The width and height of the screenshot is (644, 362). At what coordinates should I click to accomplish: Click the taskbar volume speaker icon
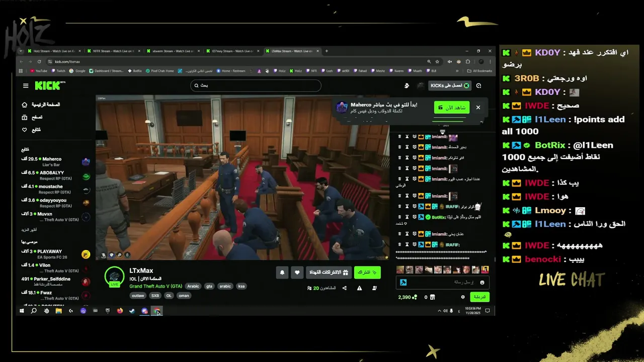[446, 311]
